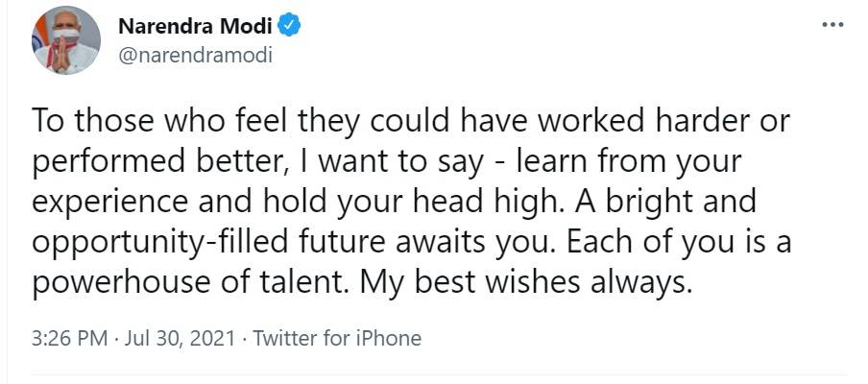Click the words "A bright and"
This screenshot has width=868, height=384.
pyautogui.click(x=664, y=202)
